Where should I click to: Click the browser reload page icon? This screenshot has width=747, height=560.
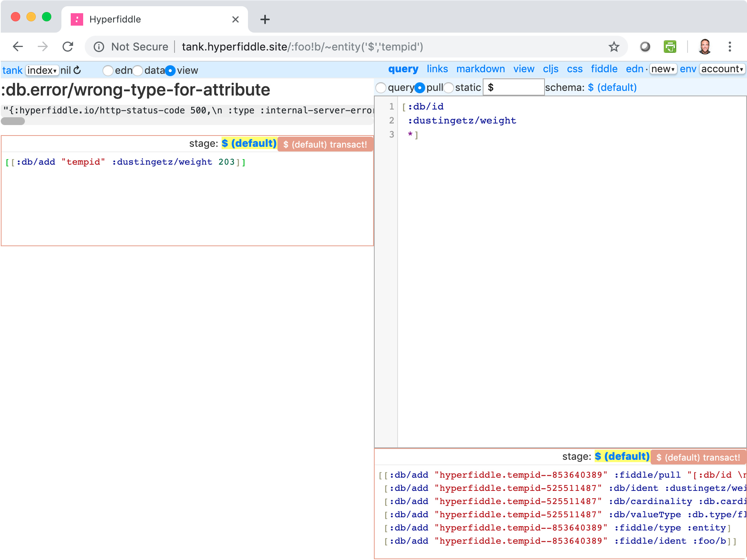68,47
